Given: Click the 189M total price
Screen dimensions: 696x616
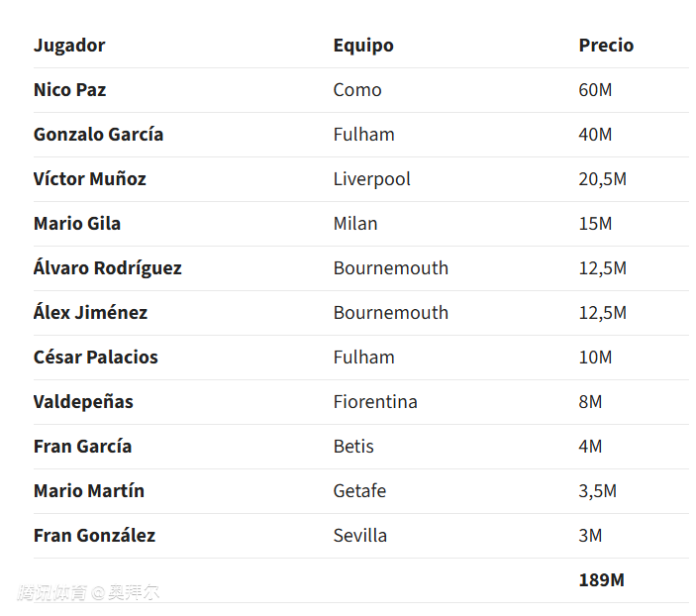Looking at the screenshot, I should tap(602, 580).
